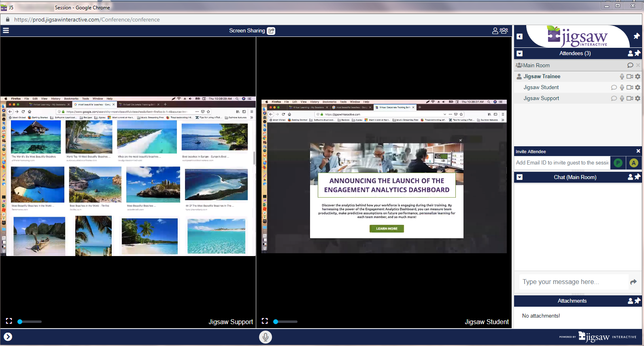644x346 pixels.
Task: Close the Invite Attendee panel
Action: [638, 151]
